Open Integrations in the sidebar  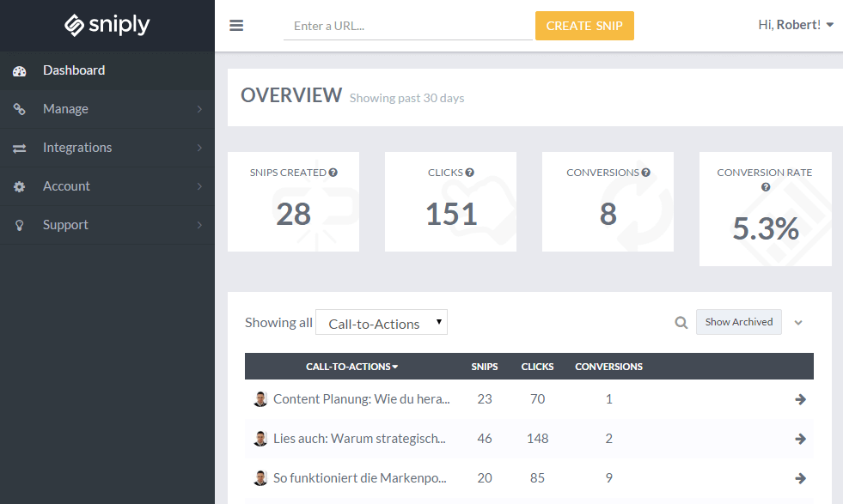(107, 148)
